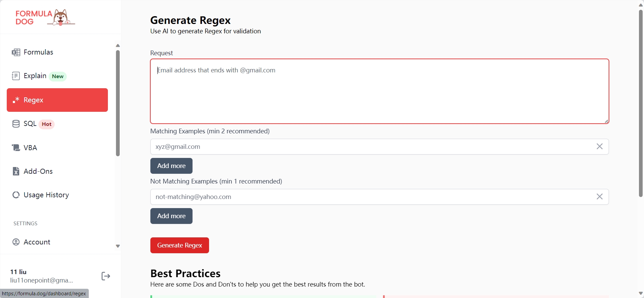The image size is (644, 298).
Task: Focus the Request text area
Action: click(x=380, y=91)
